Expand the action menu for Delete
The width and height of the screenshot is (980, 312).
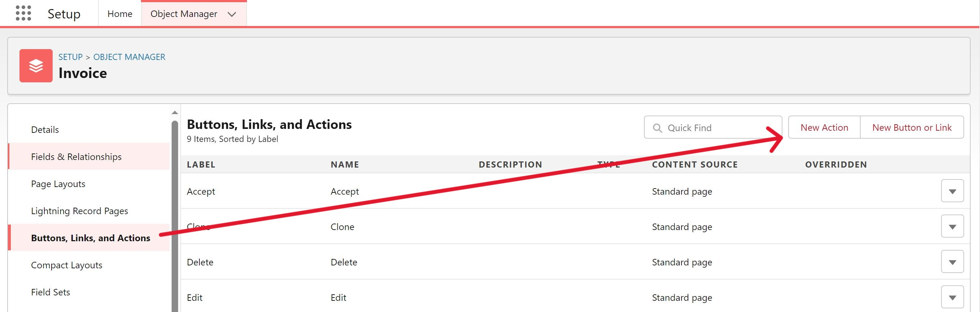click(952, 262)
